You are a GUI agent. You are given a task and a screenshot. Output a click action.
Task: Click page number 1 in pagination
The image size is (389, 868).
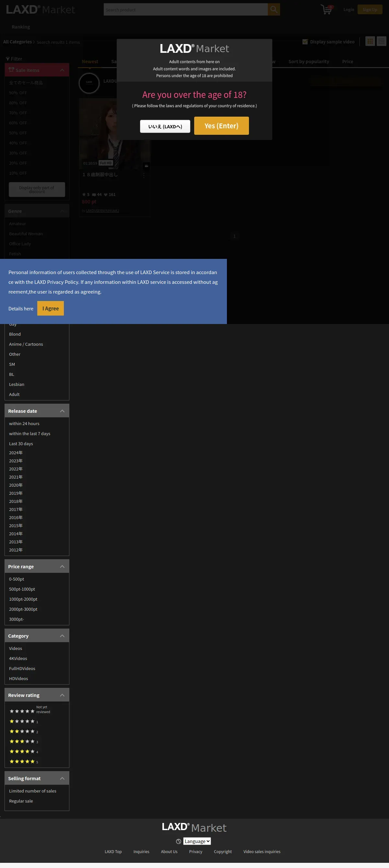click(234, 236)
